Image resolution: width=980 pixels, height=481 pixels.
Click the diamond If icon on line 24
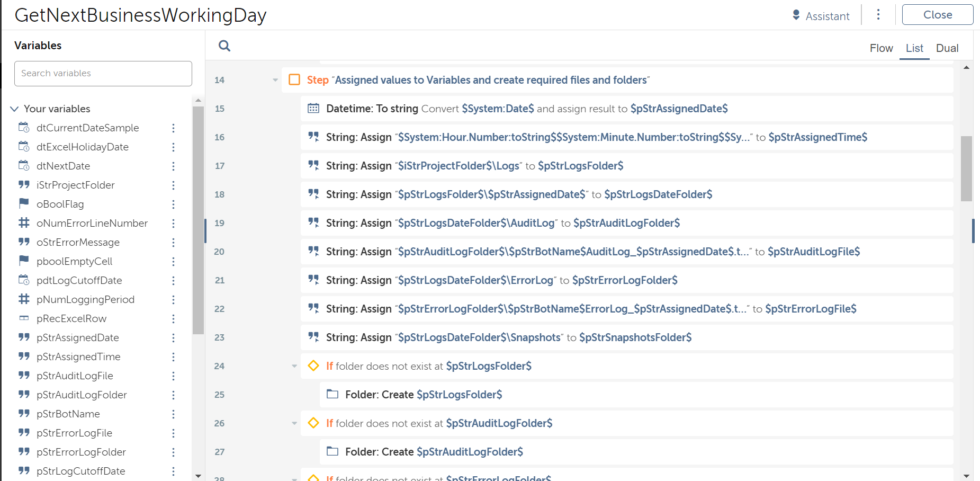tap(313, 366)
